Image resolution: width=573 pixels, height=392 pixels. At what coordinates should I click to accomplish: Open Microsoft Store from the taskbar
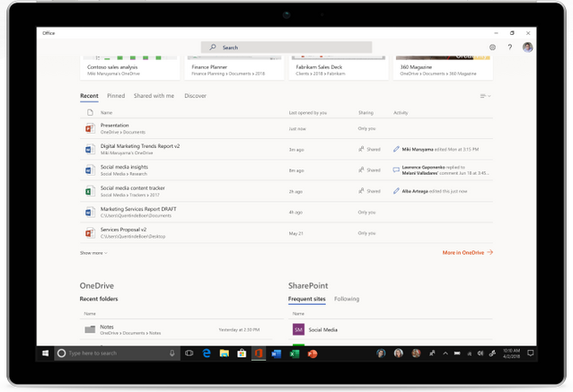[x=242, y=353]
